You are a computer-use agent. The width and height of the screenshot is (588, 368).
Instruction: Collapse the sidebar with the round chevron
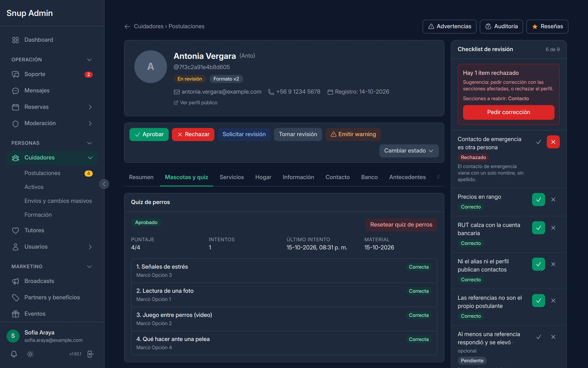coord(104,184)
